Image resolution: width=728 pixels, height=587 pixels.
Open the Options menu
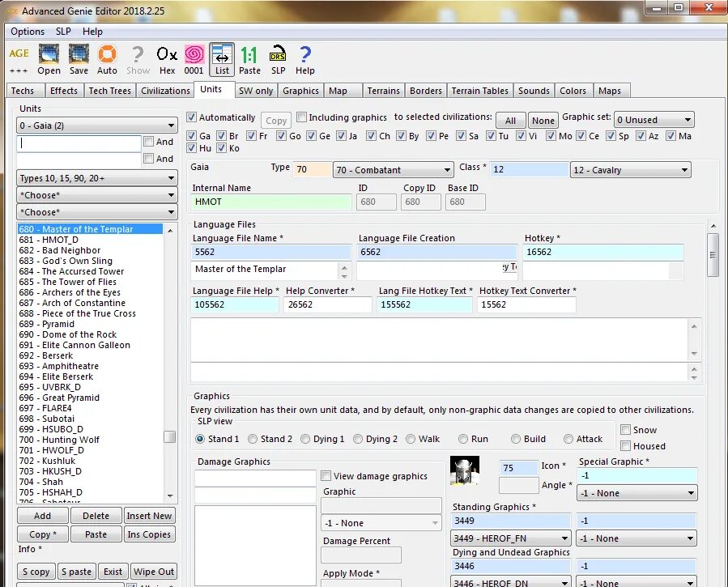27,31
